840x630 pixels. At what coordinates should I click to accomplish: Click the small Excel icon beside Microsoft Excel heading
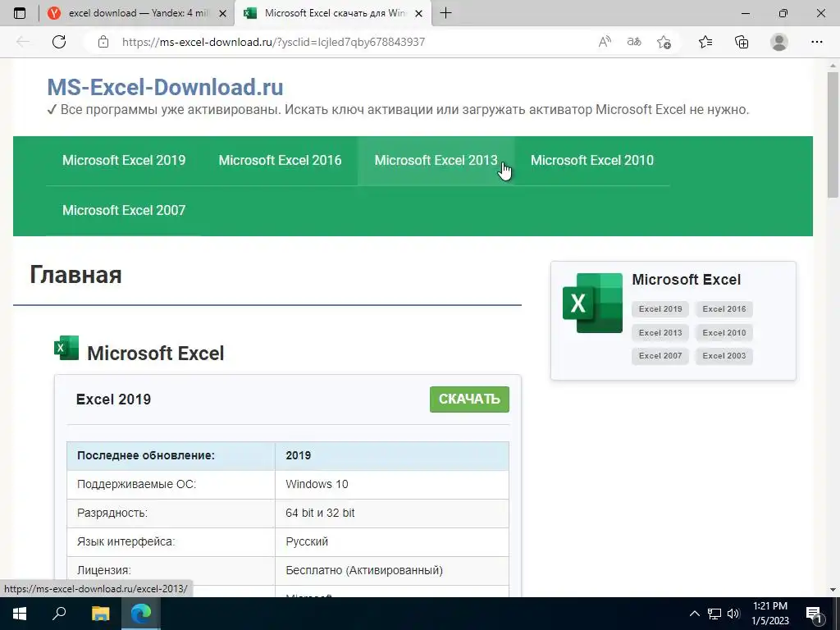(x=66, y=348)
